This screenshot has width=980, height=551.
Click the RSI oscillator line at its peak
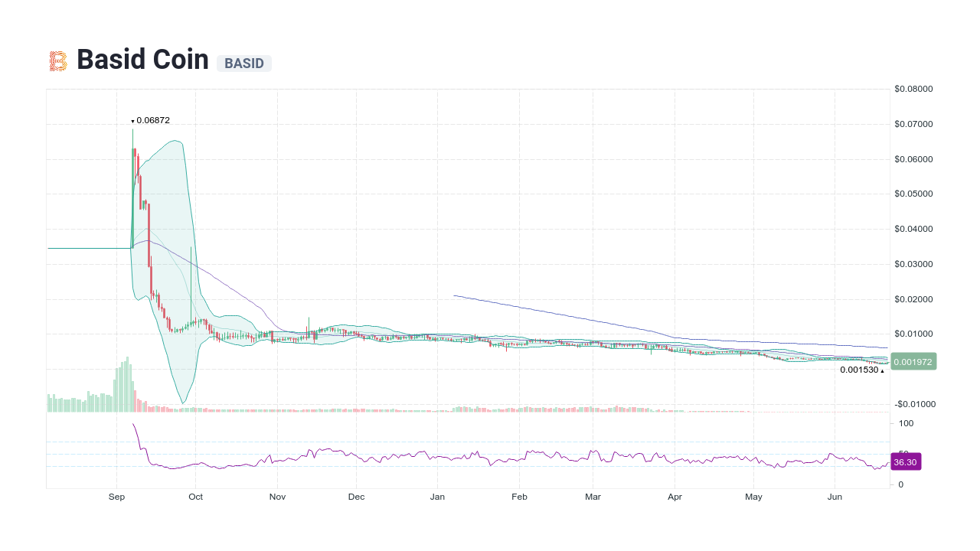(134, 423)
